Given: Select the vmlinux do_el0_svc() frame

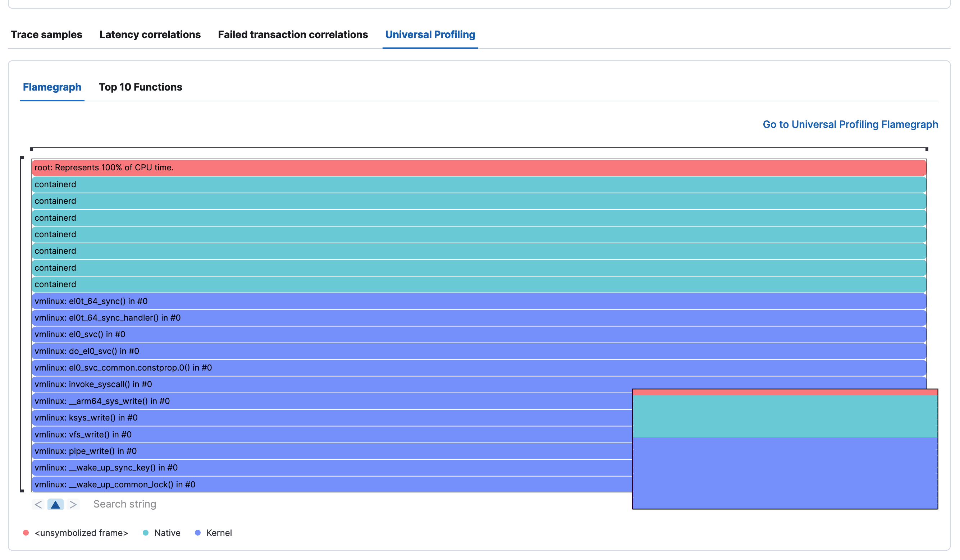Looking at the screenshot, I should [x=479, y=351].
